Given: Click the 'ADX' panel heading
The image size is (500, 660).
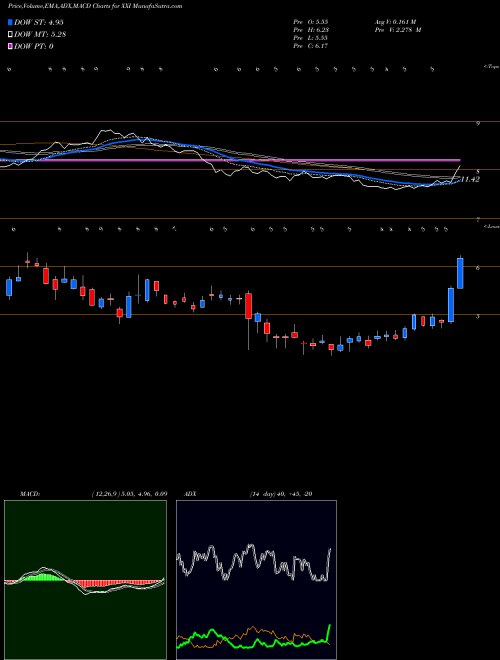Looking at the screenshot, I should (190, 494).
